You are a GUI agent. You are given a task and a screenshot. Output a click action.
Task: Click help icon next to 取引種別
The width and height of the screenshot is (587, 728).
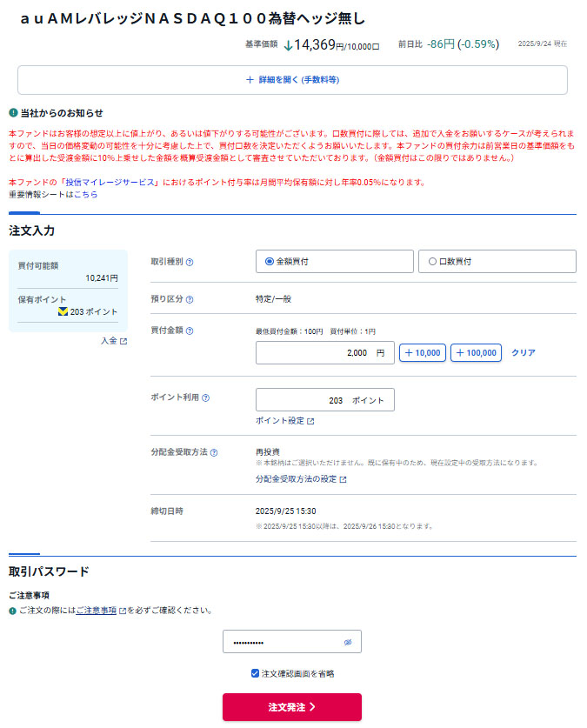[190, 262]
